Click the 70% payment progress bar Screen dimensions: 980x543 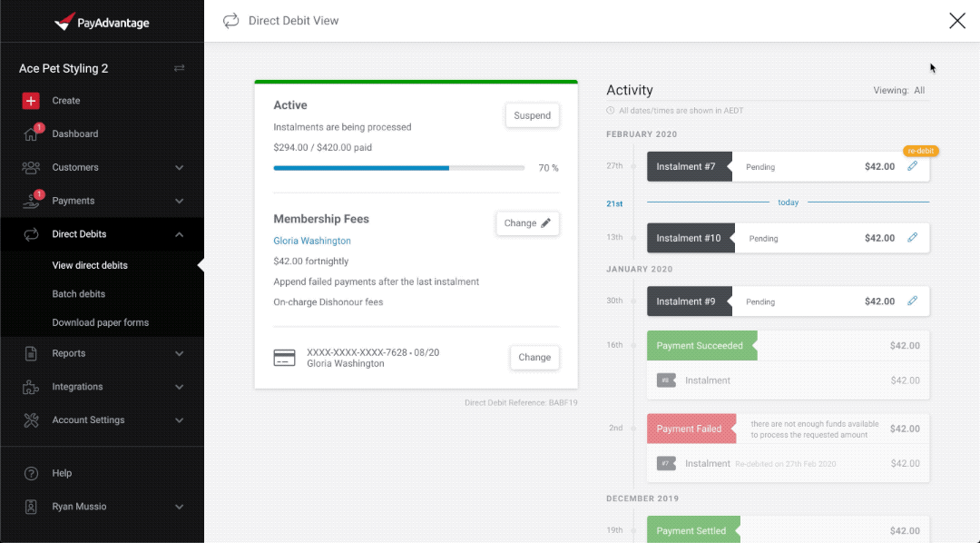coord(398,168)
